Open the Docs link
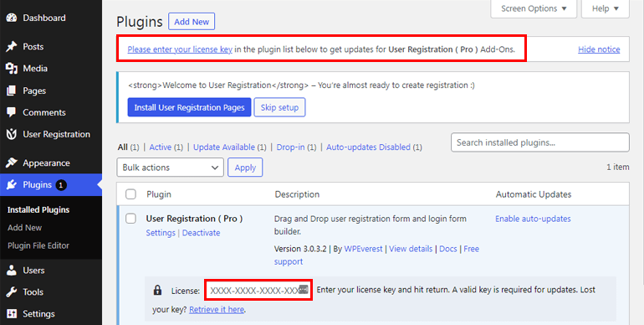Image resolution: width=644 pixels, height=325 pixels. pos(448,249)
